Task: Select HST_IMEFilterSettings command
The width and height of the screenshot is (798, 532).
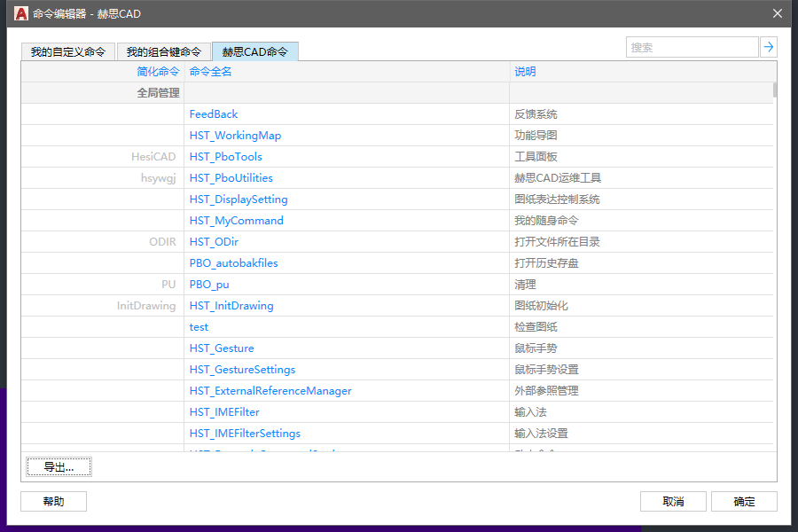Action: [245, 434]
